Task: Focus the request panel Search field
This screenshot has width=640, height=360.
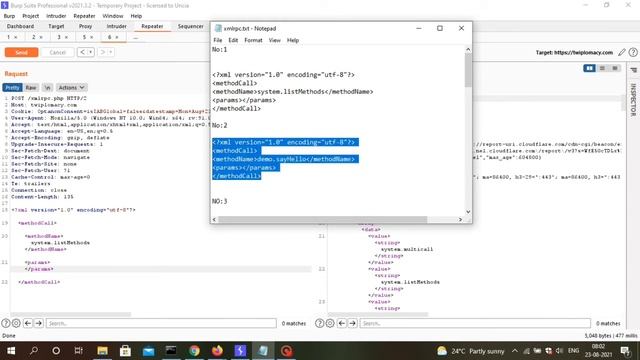Action: [161, 323]
